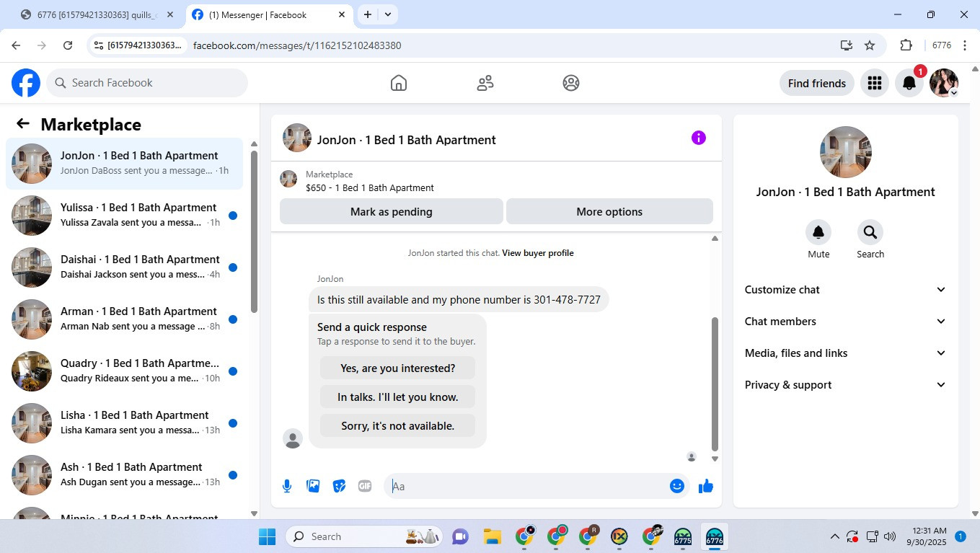
Task: Open the chat header JonJon apartment thumbnail
Action: (297, 138)
